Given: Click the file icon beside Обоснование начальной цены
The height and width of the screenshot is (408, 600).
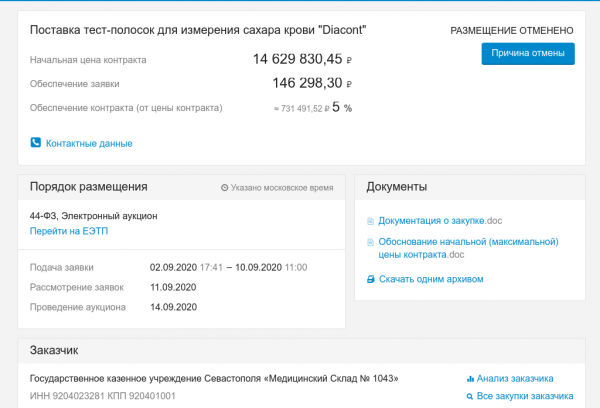Looking at the screenshot, I should (370, 242).
